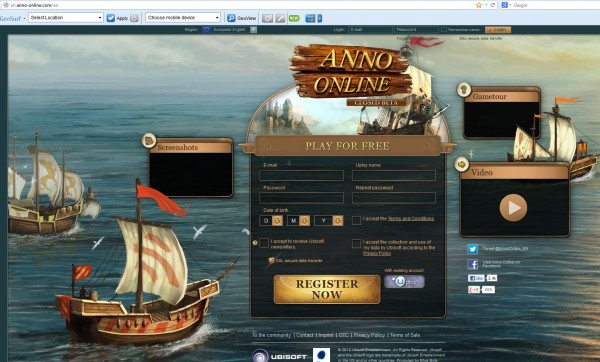
Task: Click the top bar login E-mail field
Action: pos(370,29)
